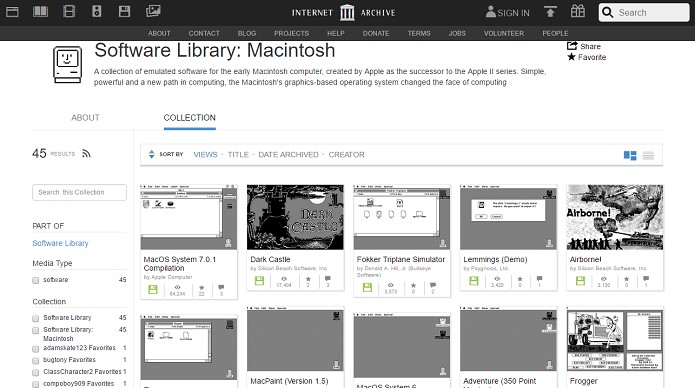Open the Audio speaker icon
This screenshot has height=388, width=695.
click(97, 11)
